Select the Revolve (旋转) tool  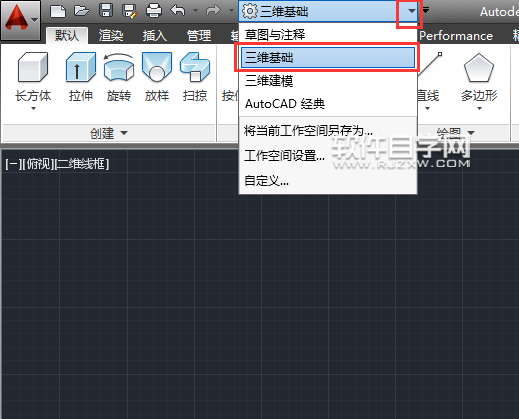119,77
